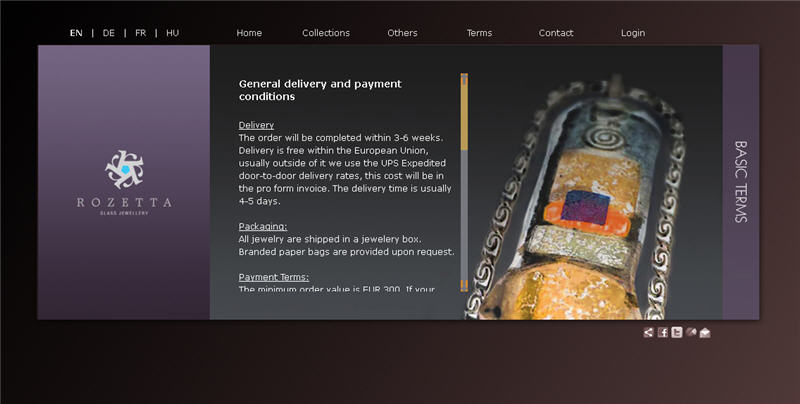Go to the Terms page
The width and height of the screenshot is (800, 404).
tap(479, 33)
